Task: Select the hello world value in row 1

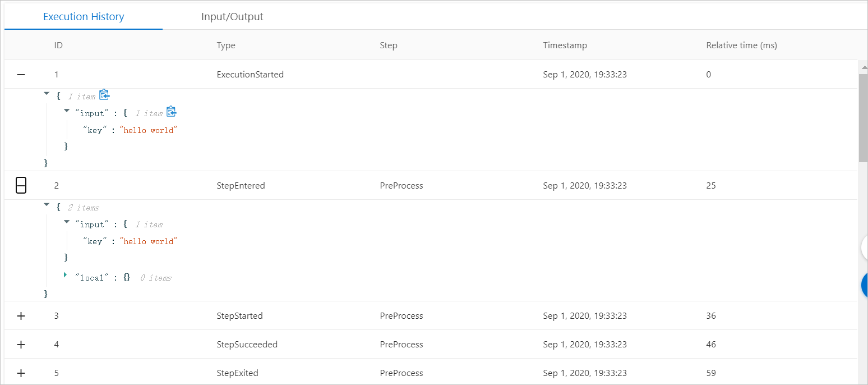Action: point(149,130)
